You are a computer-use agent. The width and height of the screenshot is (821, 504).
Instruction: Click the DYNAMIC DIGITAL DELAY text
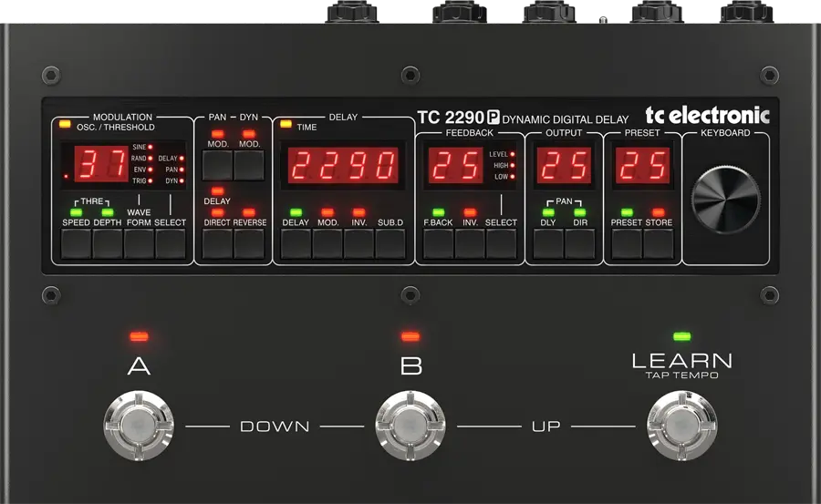[x=565, y=120]
